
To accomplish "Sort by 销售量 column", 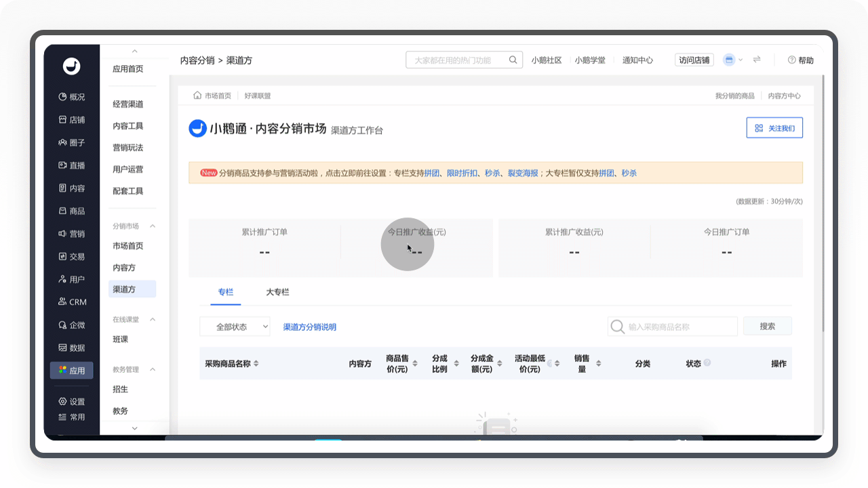I will pyautogui.click(x=598, y=364).
